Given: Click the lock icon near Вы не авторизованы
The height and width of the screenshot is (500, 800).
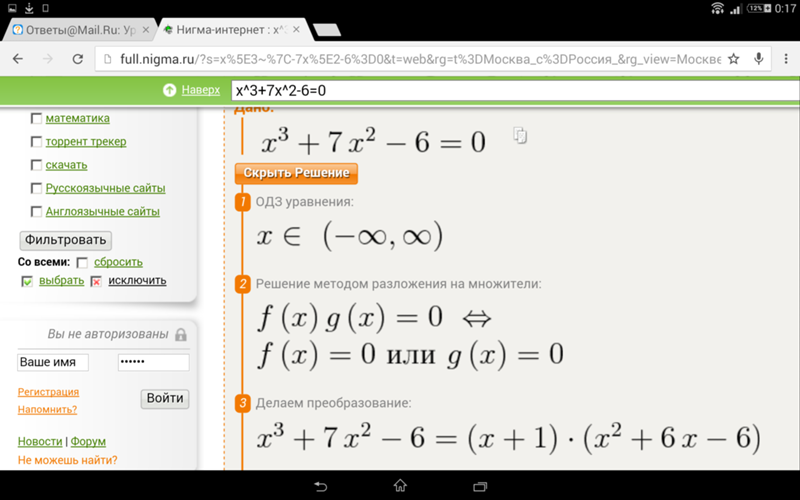Looking at the screenshot, I should click(x=181, y=335).
